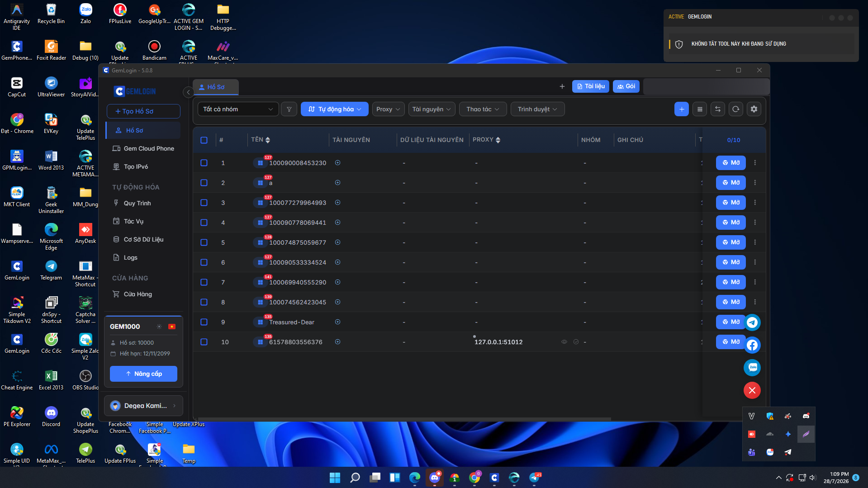
Task: Click the blue add profile plus icon
Action: (682, 109)
